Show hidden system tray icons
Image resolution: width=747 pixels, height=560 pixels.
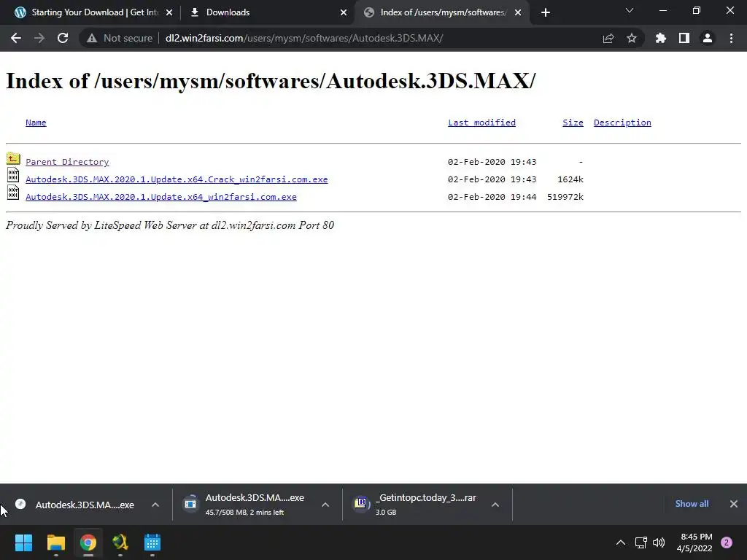[621, 542]
